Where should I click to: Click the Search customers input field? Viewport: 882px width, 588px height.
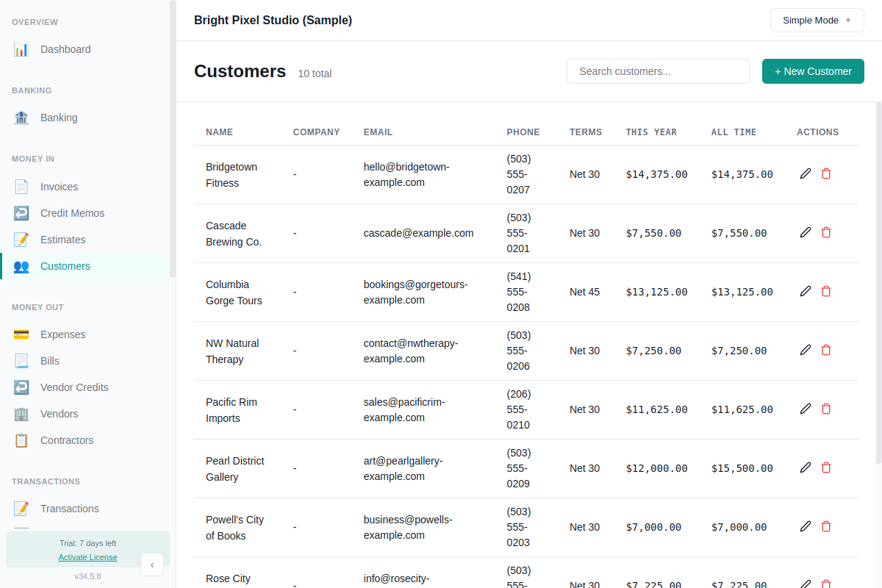tap(658, 71)
